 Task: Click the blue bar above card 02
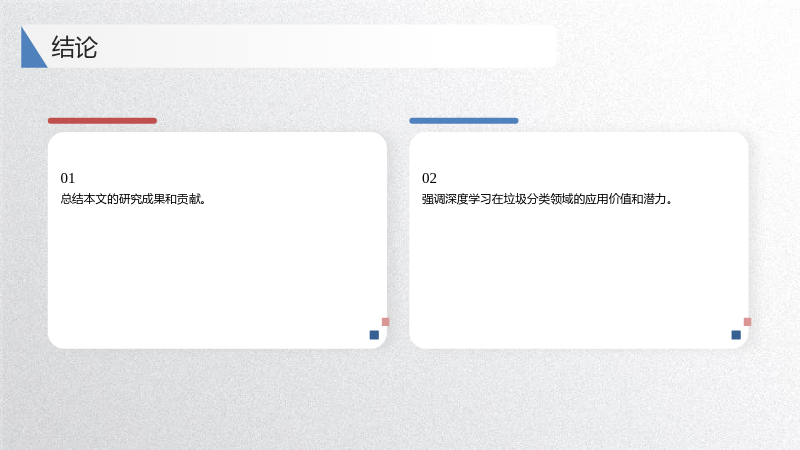coord(464,121)
